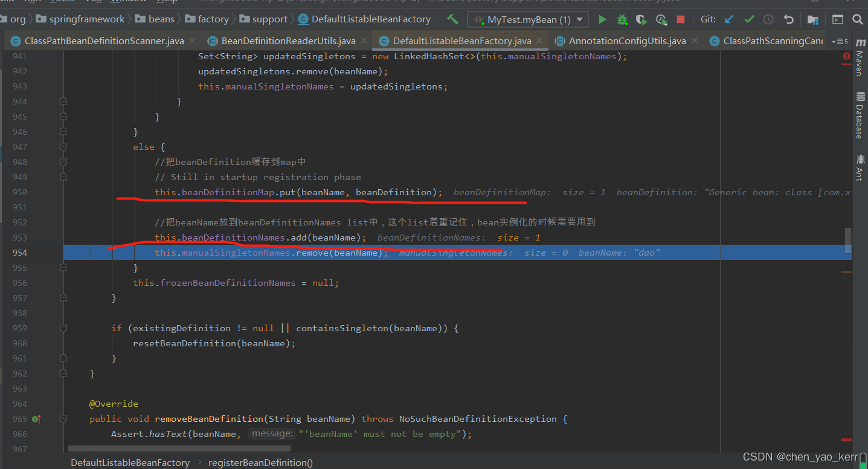
Task: Click Git commit green checkmark
Action: click(x=749, y=19)
